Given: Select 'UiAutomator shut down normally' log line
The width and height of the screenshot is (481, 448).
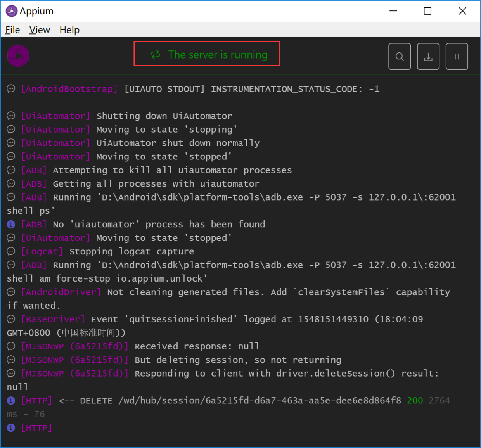Looking at the screenshot, I should (133, 143).
